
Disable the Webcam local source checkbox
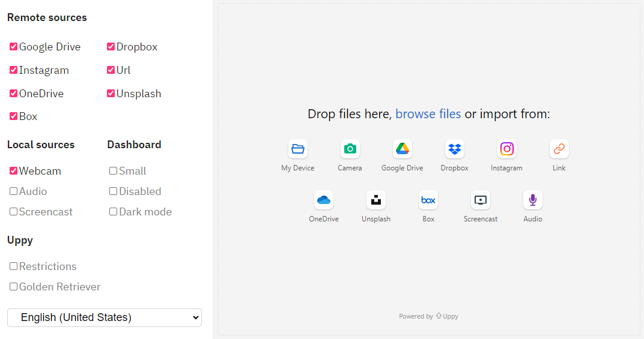pos(13,171)
